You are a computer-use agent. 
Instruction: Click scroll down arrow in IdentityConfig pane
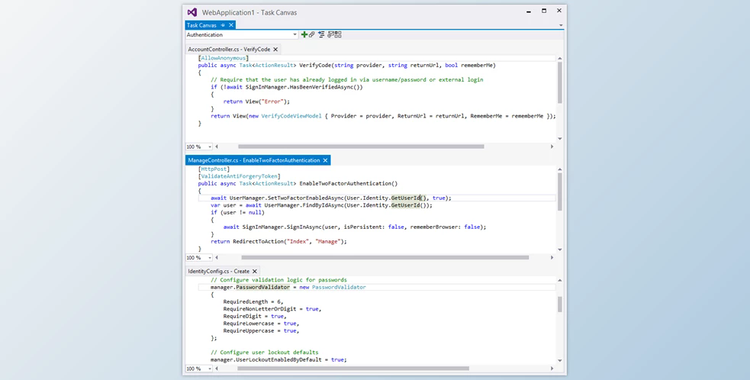point(560,361)
